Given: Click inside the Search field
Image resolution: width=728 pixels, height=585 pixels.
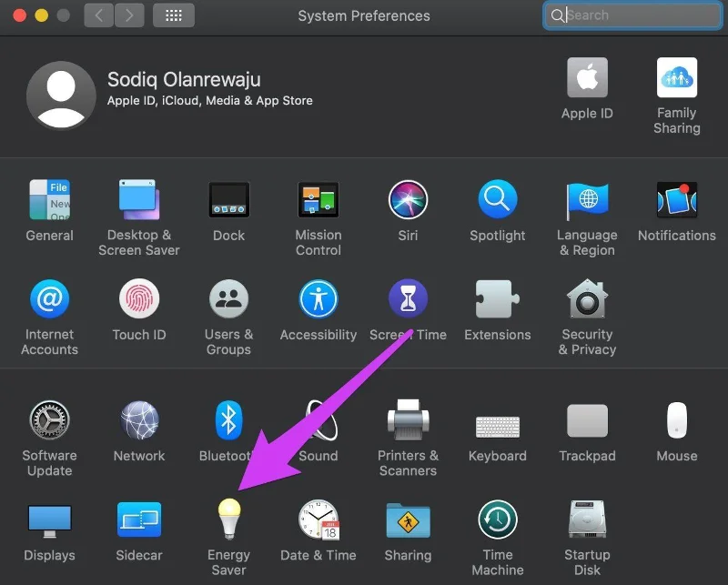Looking at the screenshot, I should (x=632, y=15).
